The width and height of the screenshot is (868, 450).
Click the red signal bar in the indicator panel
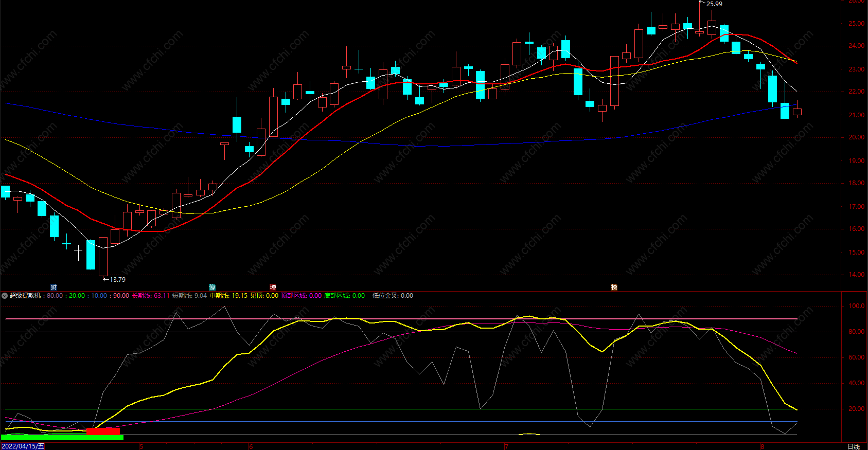(x=103, y=431)
